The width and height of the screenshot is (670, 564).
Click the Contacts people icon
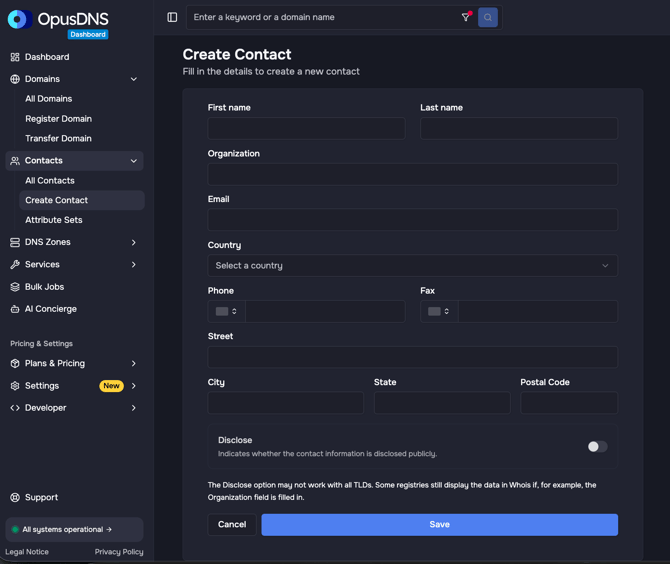(15, 161)
